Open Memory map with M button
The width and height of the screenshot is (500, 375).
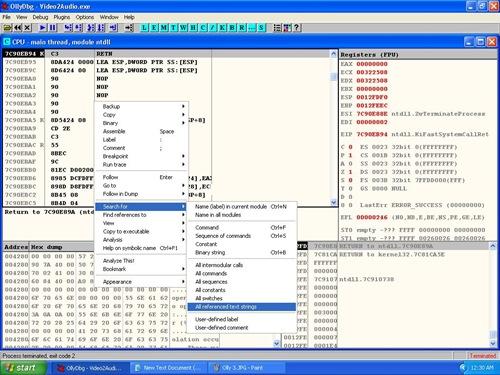164,27
